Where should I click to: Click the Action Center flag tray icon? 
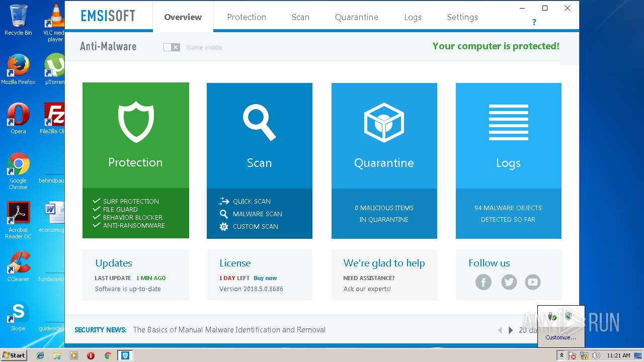(x=573, y=355)
